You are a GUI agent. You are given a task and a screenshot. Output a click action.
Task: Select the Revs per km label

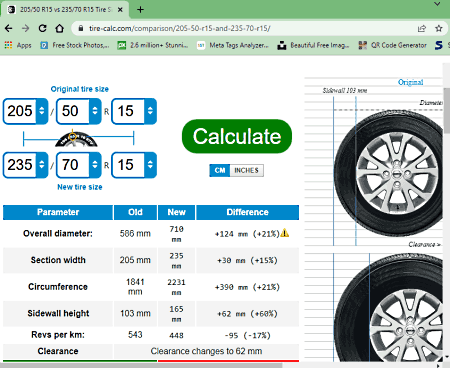pos(58,335)
